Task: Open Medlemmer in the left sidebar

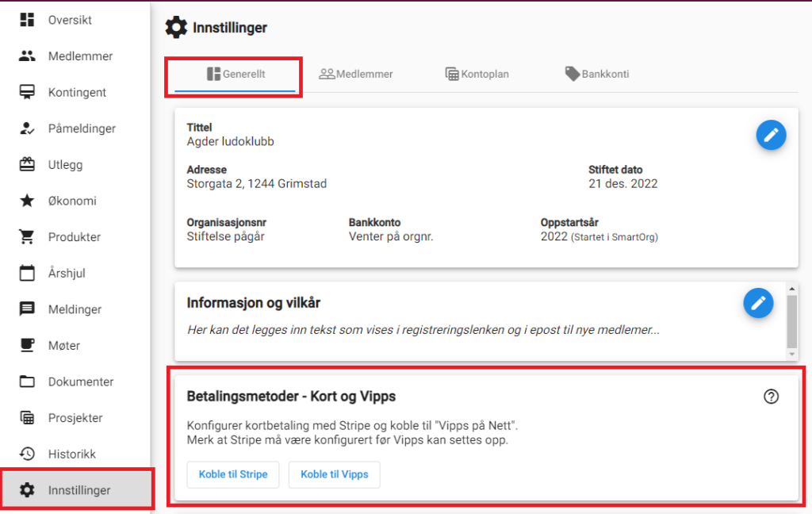Action: [x=80, y=56]
